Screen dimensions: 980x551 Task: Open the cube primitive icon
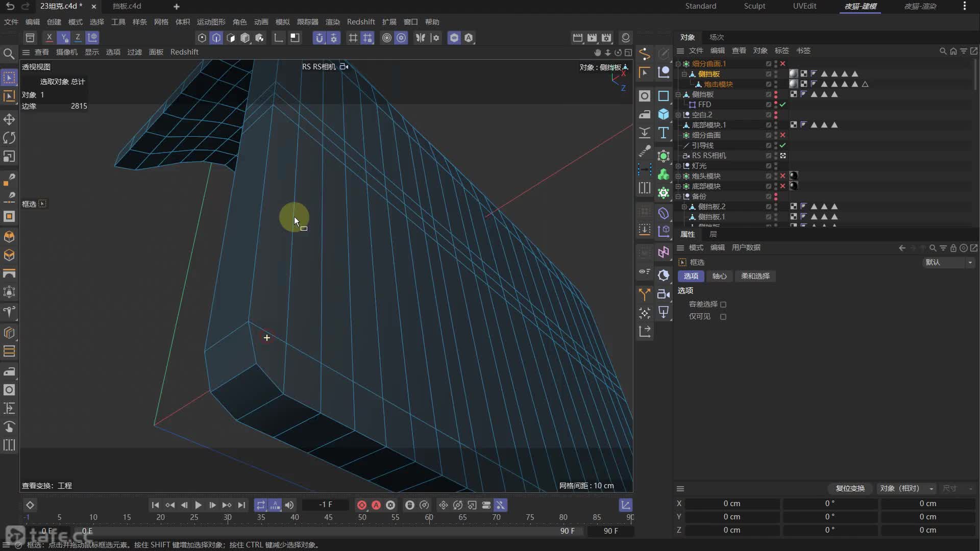664,114
